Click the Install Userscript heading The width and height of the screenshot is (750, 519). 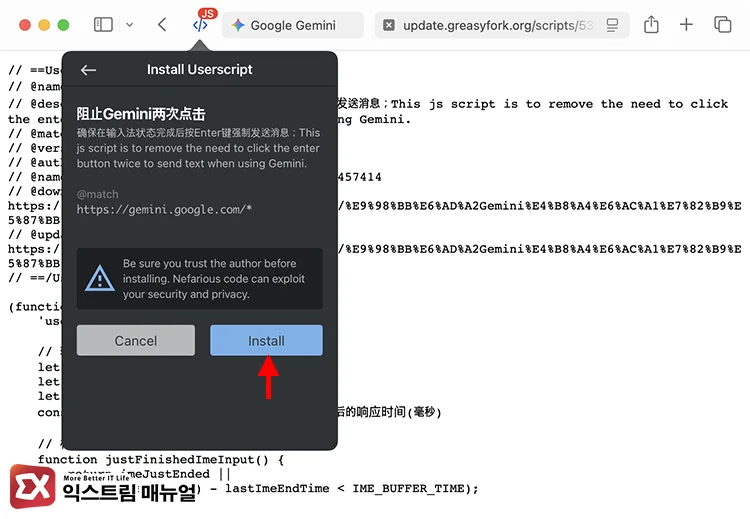coord(199,70)
